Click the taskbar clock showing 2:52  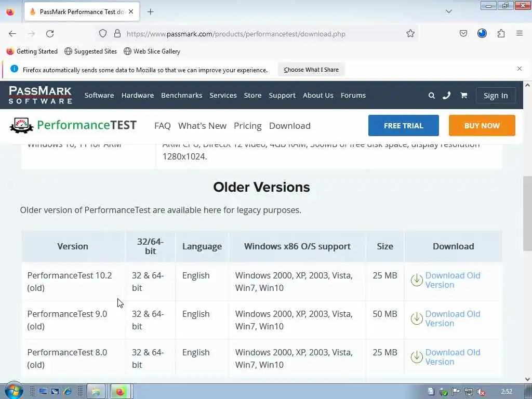point(507,392)
